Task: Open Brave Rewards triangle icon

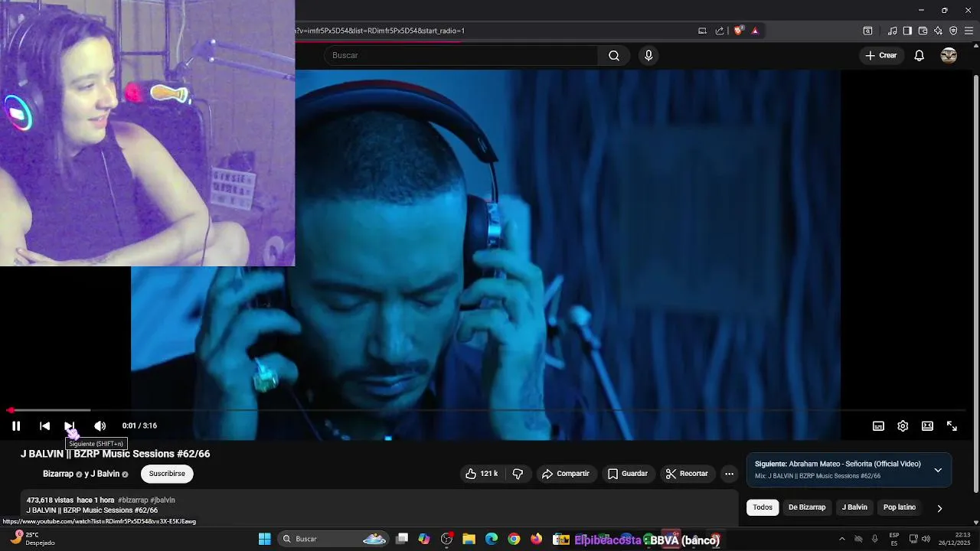Action: point(755,31)
